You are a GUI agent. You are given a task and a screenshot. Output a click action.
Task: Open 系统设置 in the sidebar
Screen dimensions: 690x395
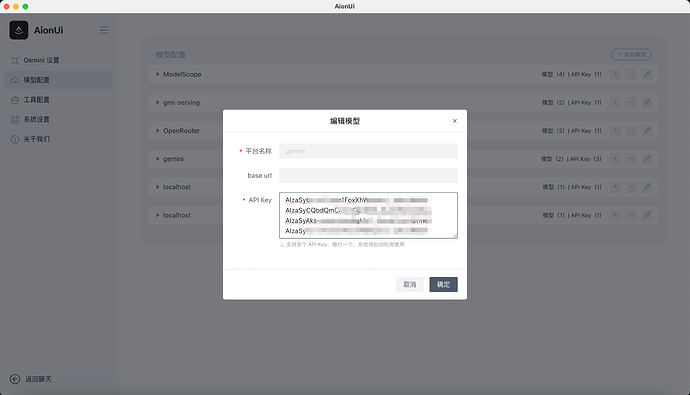[59, 120]
